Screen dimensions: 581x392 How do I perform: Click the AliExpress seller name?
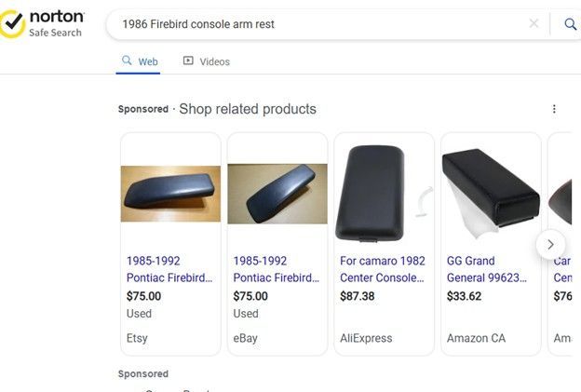[x=366, y=338]
